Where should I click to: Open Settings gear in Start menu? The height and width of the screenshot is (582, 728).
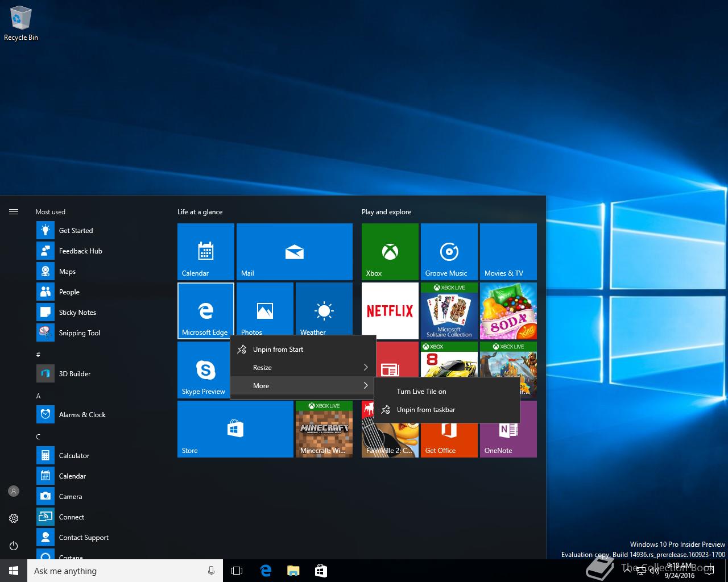tap(14, 518)
